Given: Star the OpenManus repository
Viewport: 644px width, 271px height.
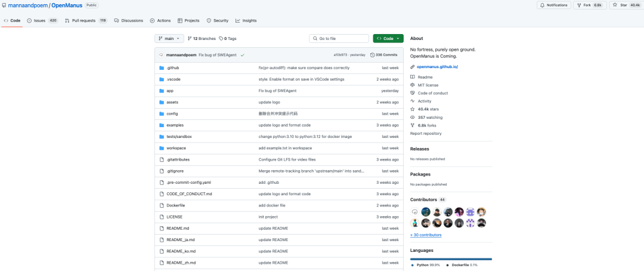Looking at the screenshot, I should (626, 5).
